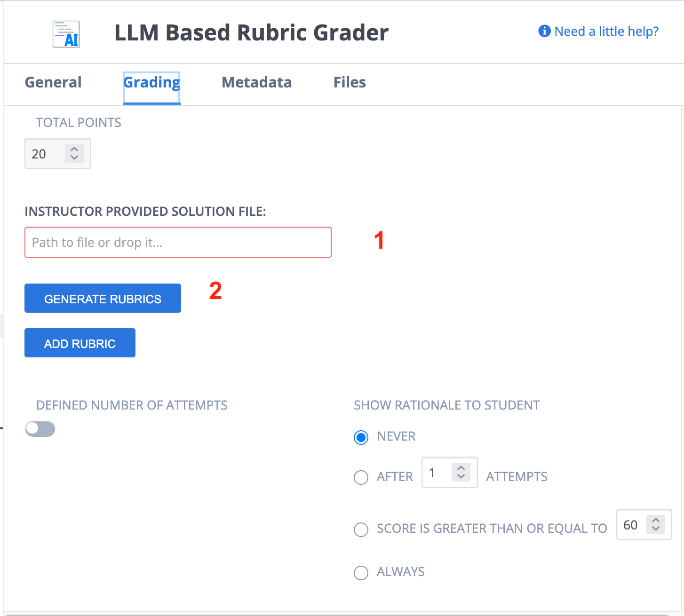Click the Add Rubric button
Image resolution: width=684 pixels, height=616 pixels.
click(80, 343)
